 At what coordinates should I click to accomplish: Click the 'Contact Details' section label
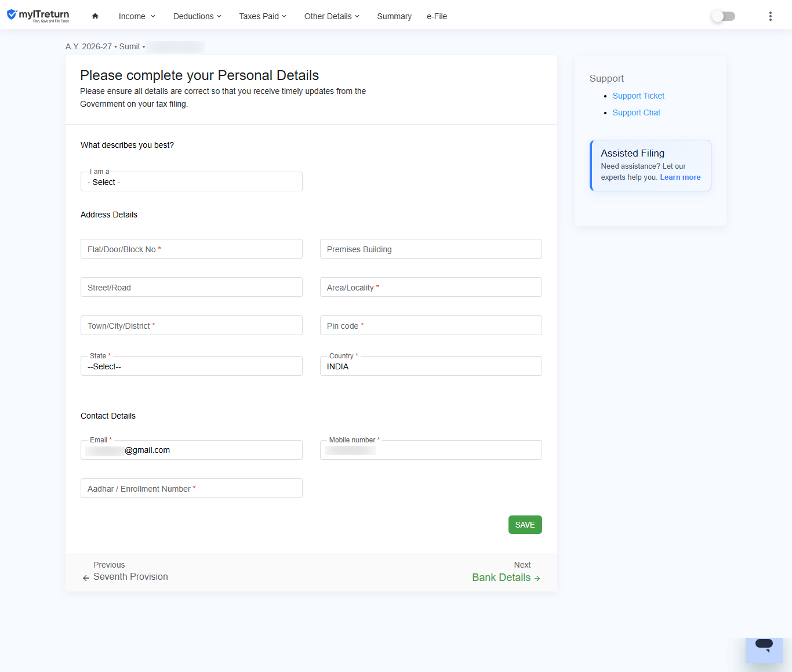[108, 416]
